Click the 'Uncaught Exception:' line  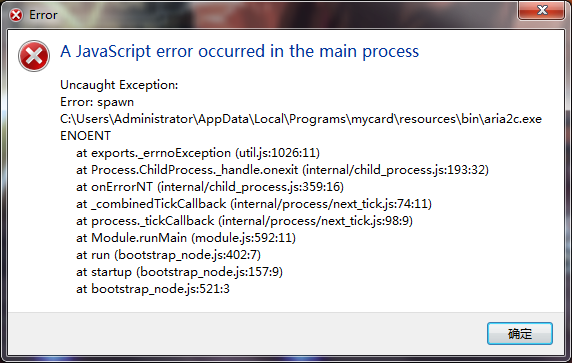(119, 85)
